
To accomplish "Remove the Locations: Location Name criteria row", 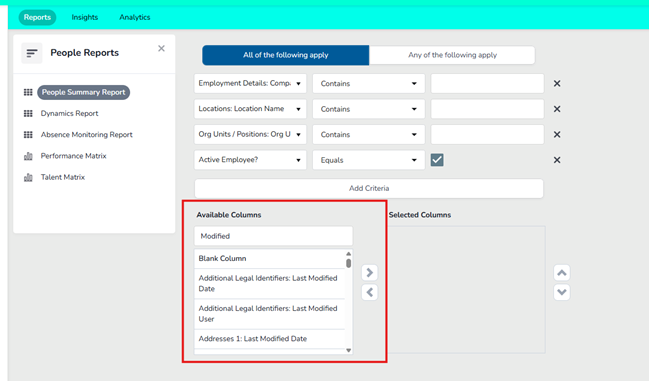I will (557, 109).
